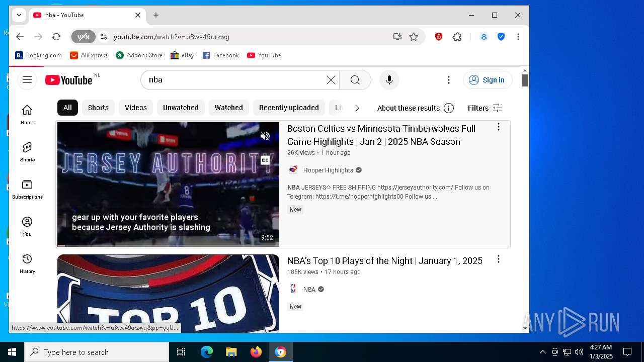Click the magnifier search button

355,80
